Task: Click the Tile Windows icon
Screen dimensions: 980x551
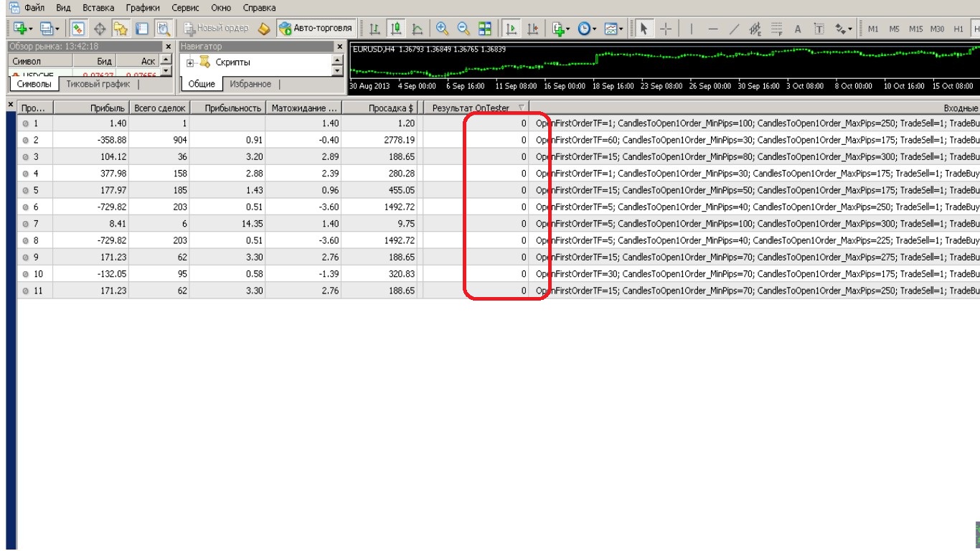Action: coord(485,29)
